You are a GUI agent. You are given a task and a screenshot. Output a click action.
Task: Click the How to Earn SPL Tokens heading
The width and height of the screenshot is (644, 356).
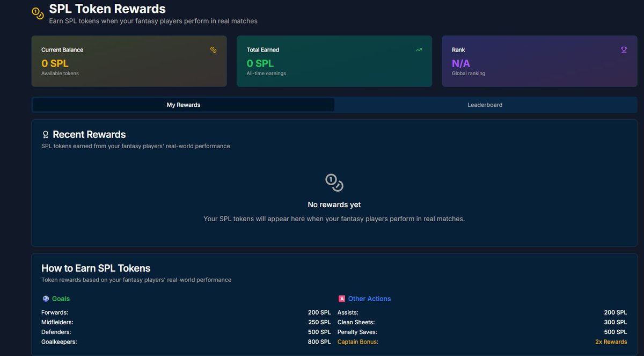coord(96,268)
